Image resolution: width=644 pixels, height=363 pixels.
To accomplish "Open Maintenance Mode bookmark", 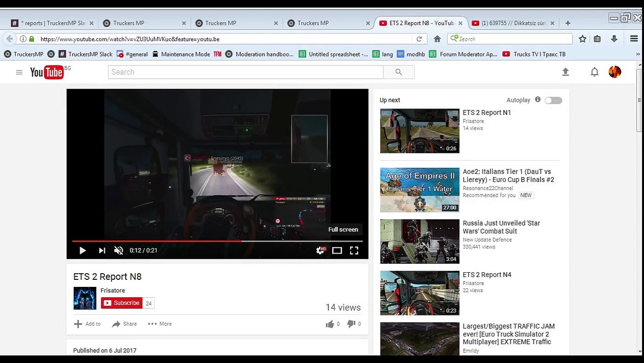I will pyautogui.click(x=181, y=54).
